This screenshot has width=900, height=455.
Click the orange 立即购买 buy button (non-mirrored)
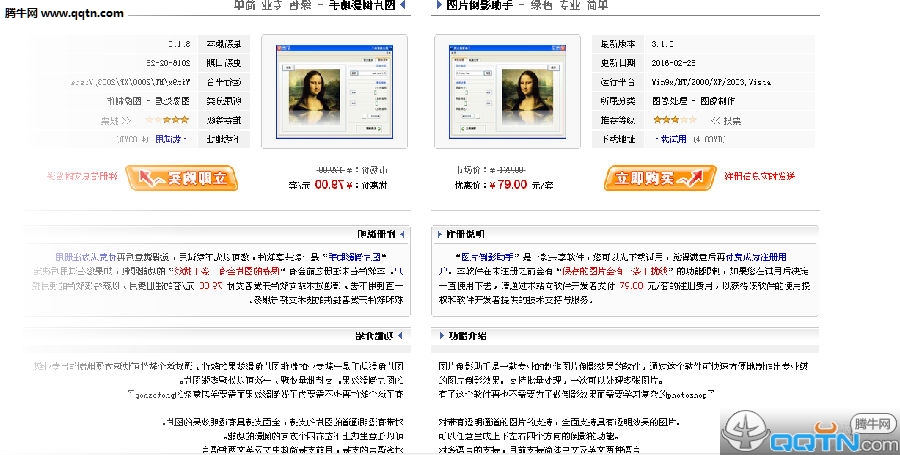(660, 178)
